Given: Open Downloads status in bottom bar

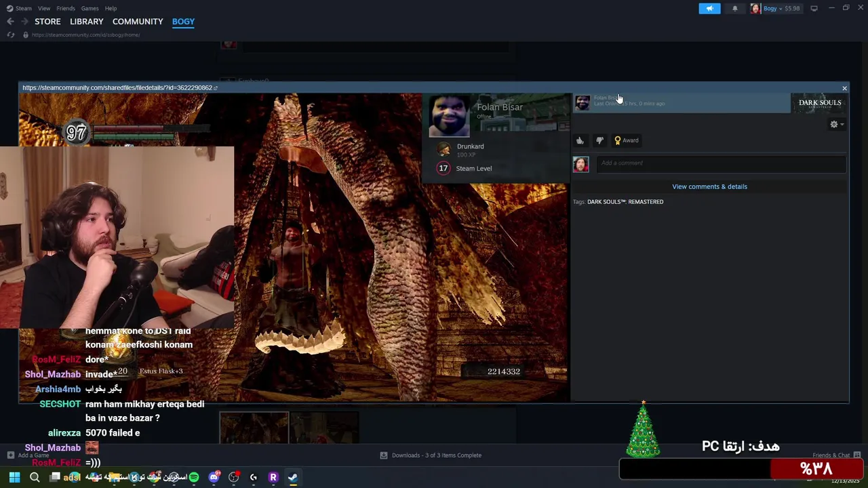Looking at the screenshot, I should (431, 455).
